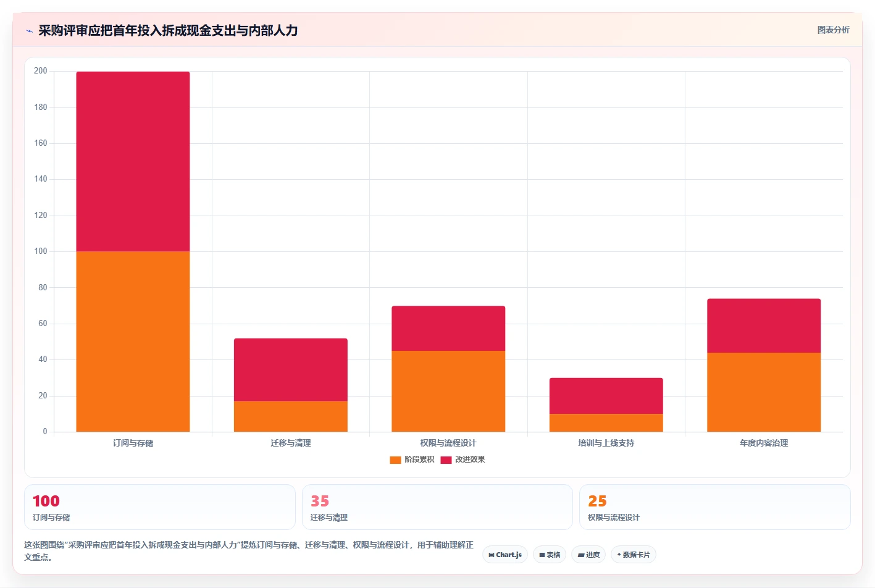The image size is (875, 588).
Task: Click the red bar segment for 迁移与清理
Action: 291,369
